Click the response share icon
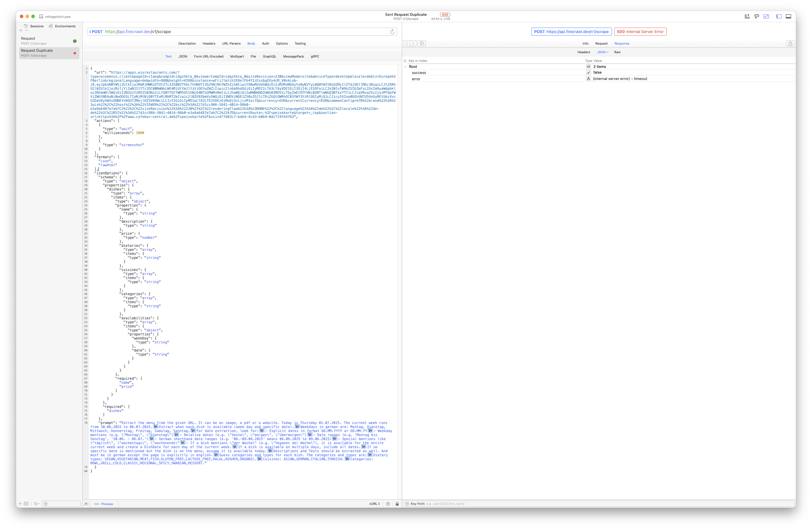The image size is (812, 529). pos(790,43)
